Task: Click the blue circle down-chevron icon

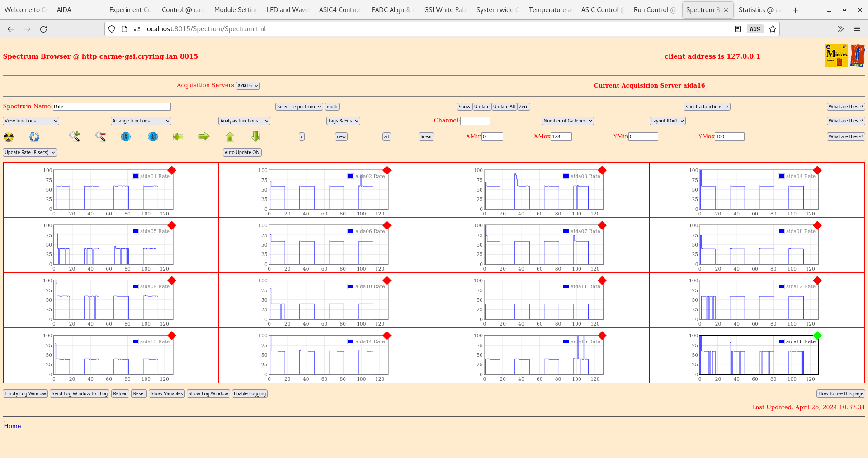Action: pos(126,136)
